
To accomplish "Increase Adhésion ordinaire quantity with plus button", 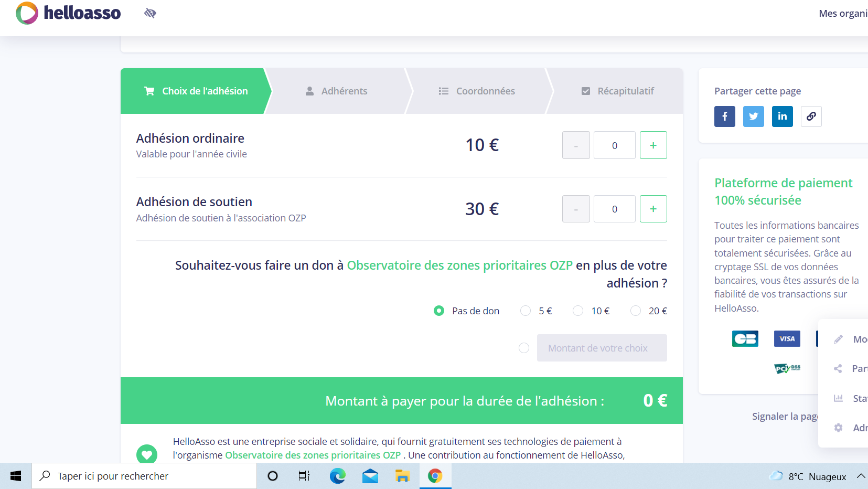I will 653,145.
